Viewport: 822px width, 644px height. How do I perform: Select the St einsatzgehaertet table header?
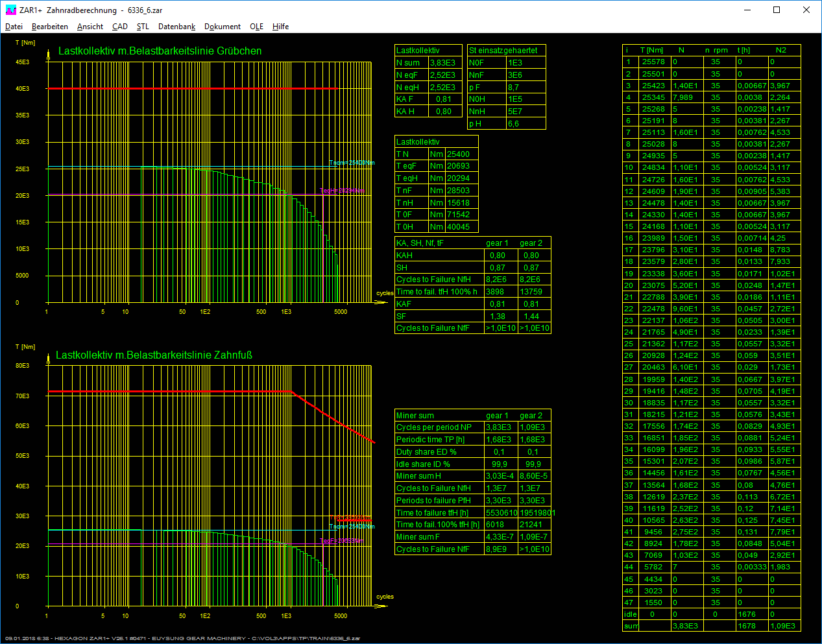coord(503,51)
